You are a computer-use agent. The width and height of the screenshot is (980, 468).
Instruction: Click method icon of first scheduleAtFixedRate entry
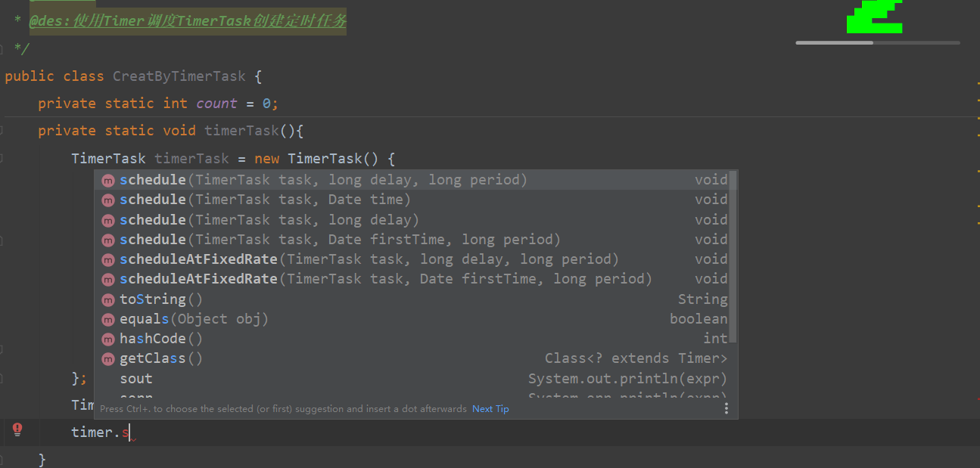[x=108, y=259]
